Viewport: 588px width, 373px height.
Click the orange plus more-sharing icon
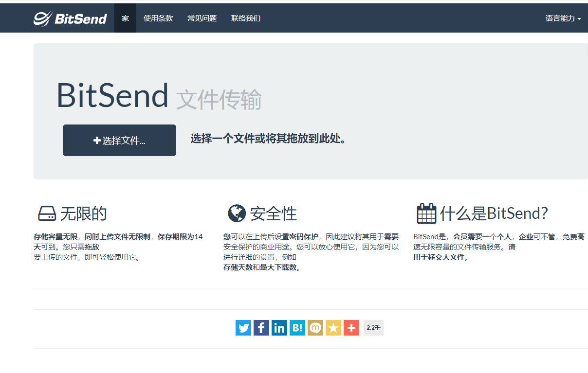pos(351,328)
